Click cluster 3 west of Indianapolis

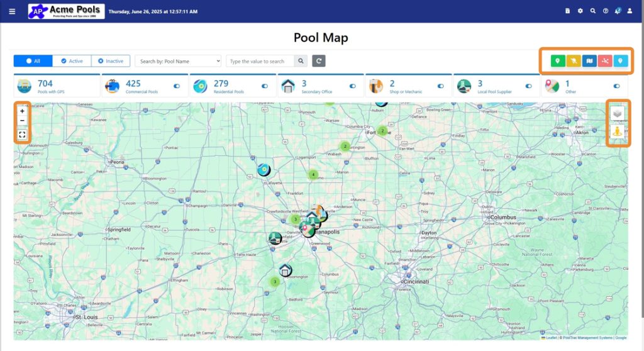click(296, 219)
